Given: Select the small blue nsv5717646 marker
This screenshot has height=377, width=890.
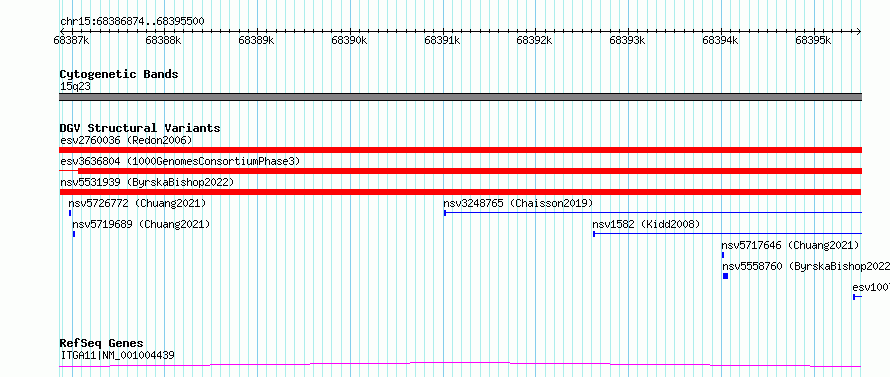Looking at the screenshot, I should (723, 255).
